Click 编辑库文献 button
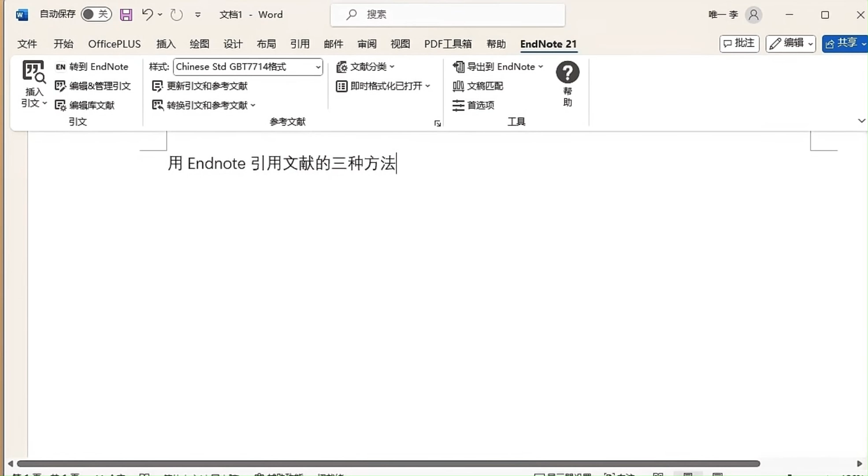This screenshot has width=868, height=476. [x=85, y=105]
